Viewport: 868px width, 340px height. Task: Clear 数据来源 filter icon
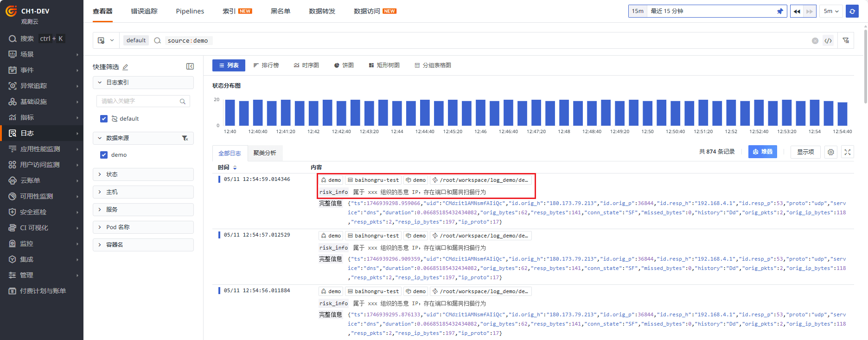coord(185,138)
